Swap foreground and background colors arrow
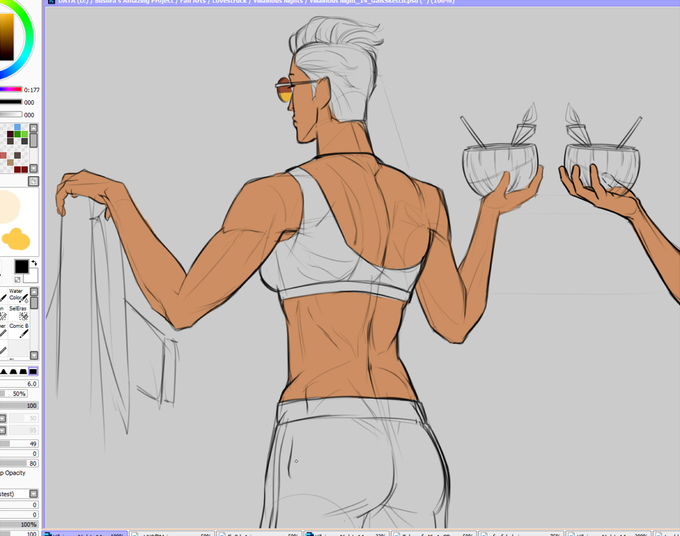Image resolution: width=680 pixels, height=536 pixels. 34,263
